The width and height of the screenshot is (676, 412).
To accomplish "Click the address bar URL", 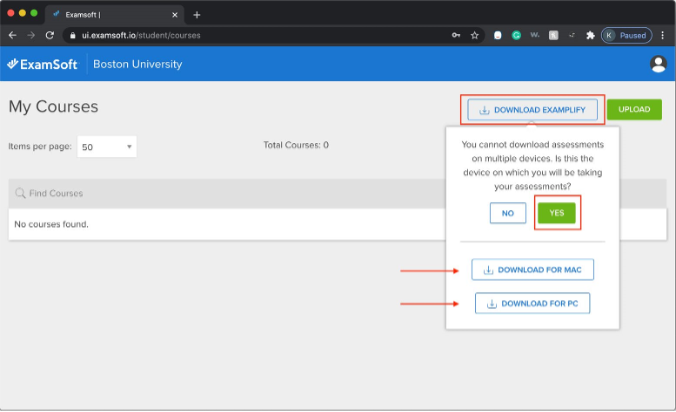I will (141, 35).
